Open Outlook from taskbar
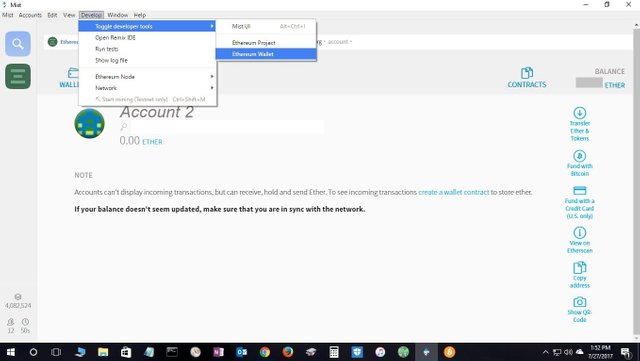 click(x=242, y=352)
